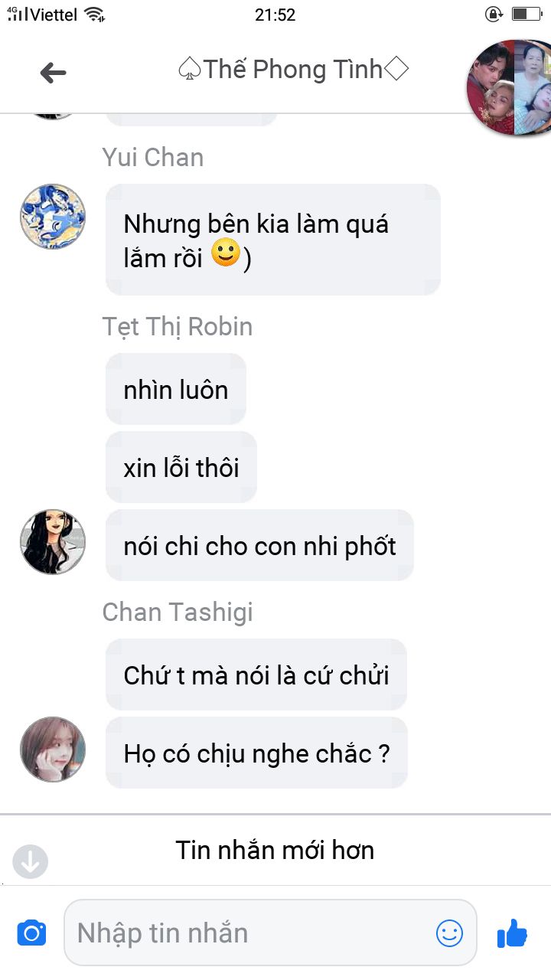Tap Chan Tashigi's avatar picture

[53, 750]
